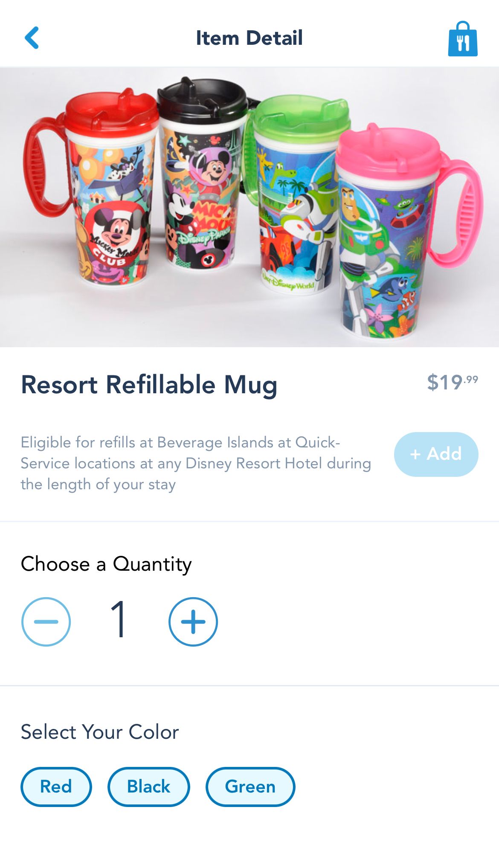Viewport: 499px width, 868px height.
Task: Open the dining shopping bag cart
Action: [463, 39]
